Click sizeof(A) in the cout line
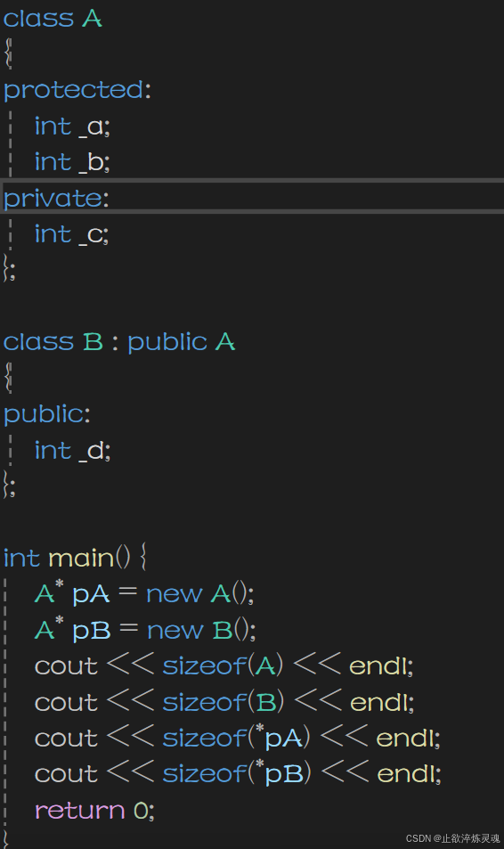Viewport: 504px width, 849px height. 223,666
